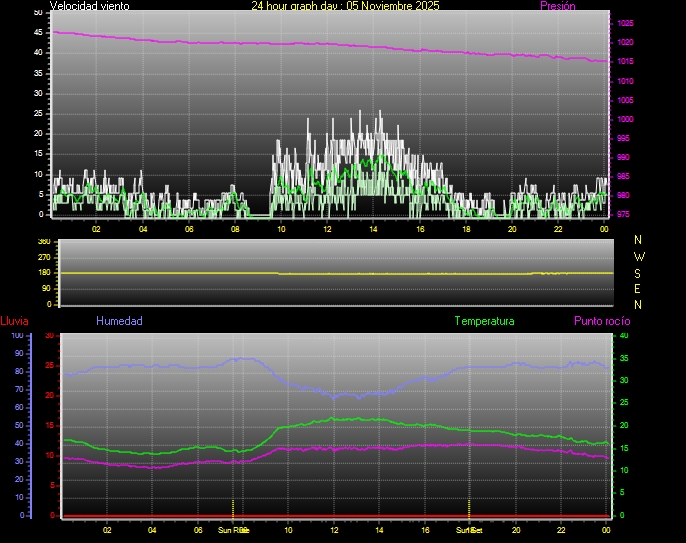Image resolution: width=686 pixels, height=543 pixels.
Task: Select the W compass direction letter
Action: [x=640, y=256]
